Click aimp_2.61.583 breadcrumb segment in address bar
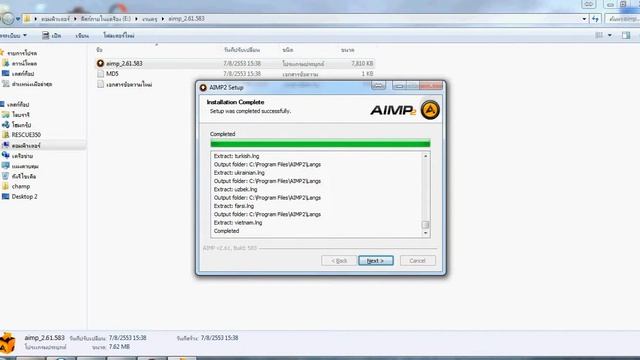 187,19
